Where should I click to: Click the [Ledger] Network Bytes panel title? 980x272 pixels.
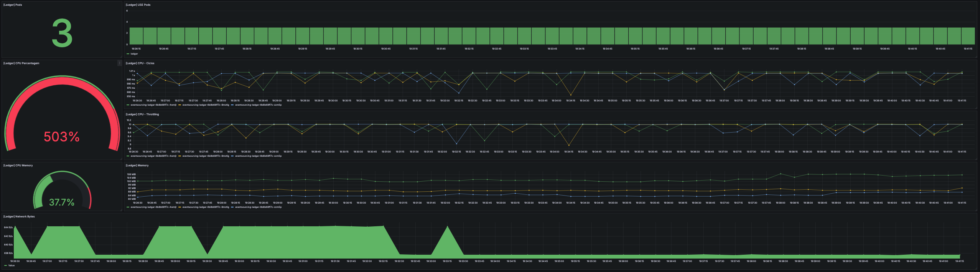[x=19, y=217]
